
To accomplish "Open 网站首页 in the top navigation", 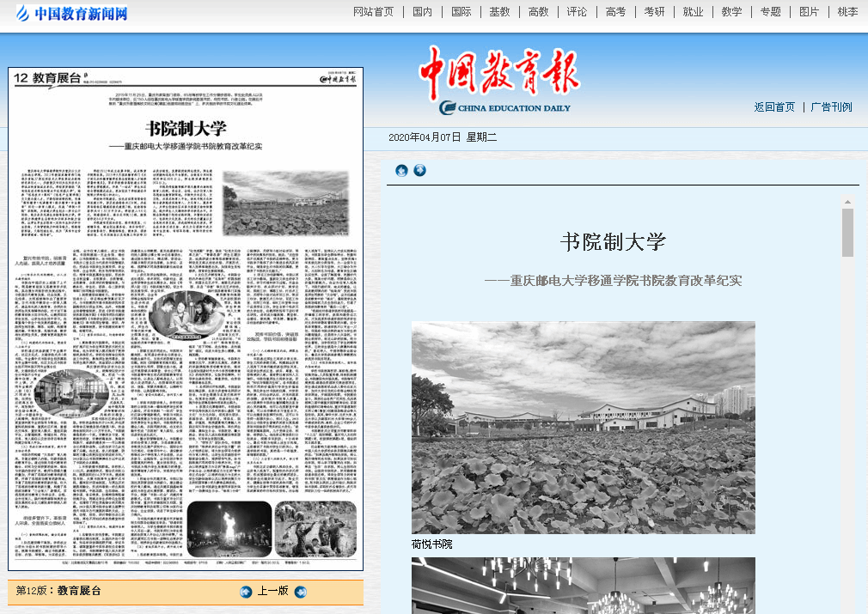I will tap(374, 12).
